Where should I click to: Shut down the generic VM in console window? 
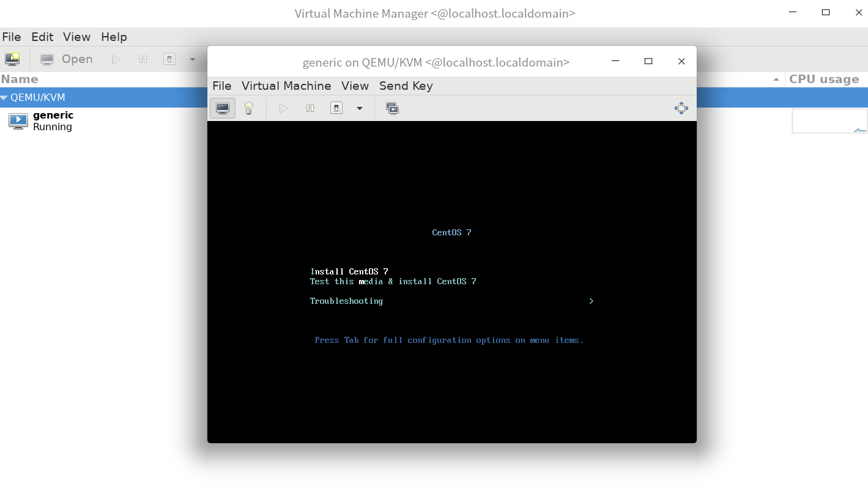coord(336,108)
